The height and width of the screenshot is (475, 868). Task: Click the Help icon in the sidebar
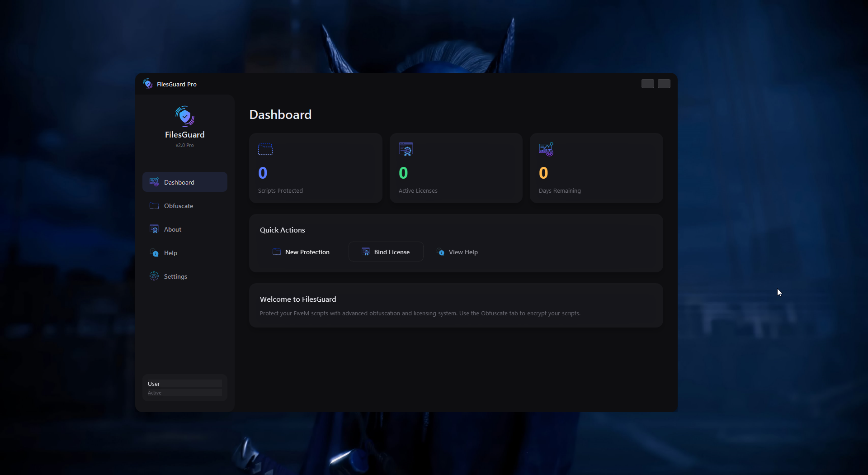[x=154, y=252]
